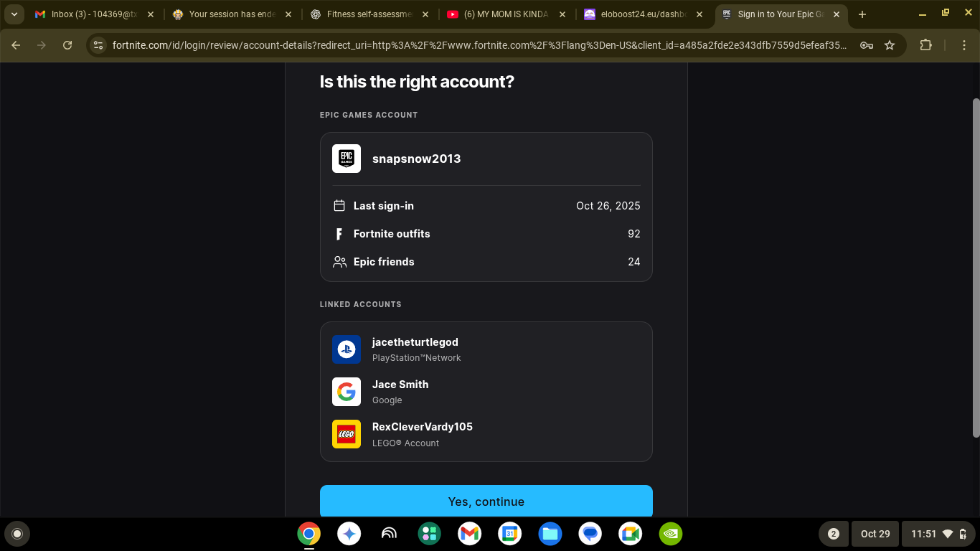Open the notifications count indicator

[834, 534]
